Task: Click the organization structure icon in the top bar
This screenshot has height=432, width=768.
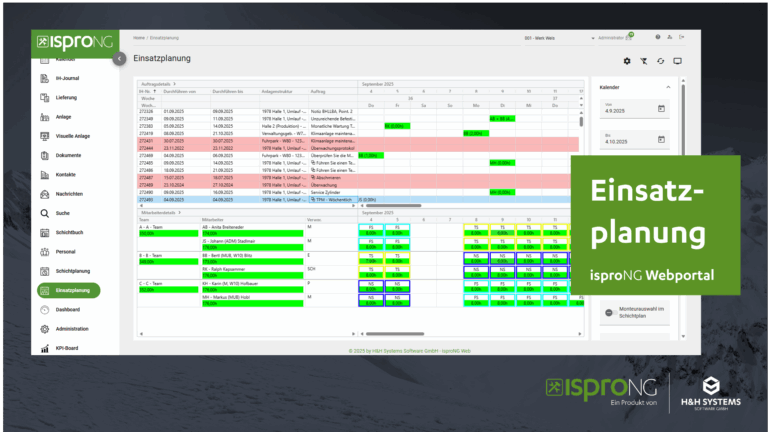Action: pos(670,37)
